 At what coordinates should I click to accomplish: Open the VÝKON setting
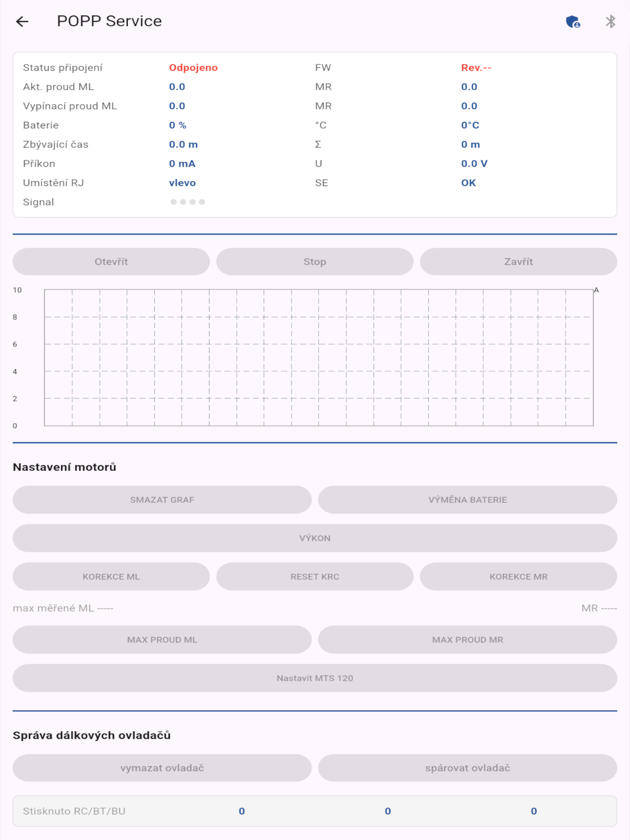tap(315, 538)
